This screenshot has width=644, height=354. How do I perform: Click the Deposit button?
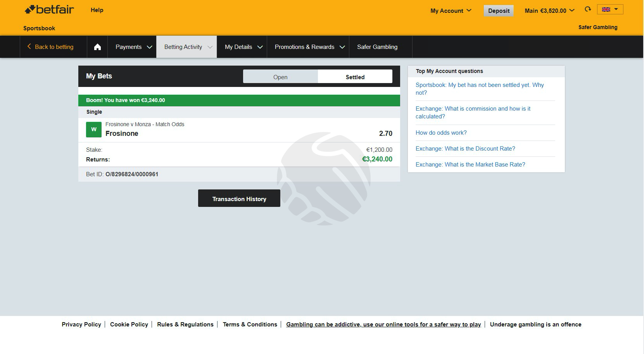click(499, 10)
